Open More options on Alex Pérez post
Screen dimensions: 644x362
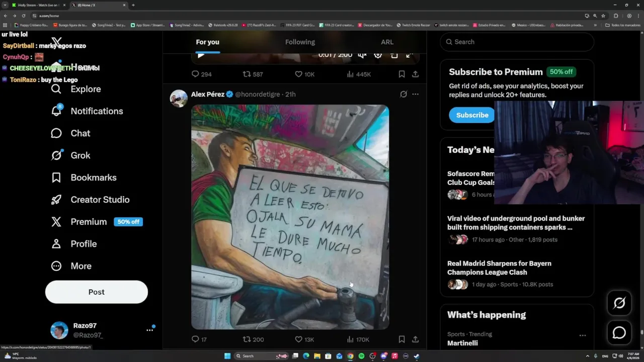point(415,94)
